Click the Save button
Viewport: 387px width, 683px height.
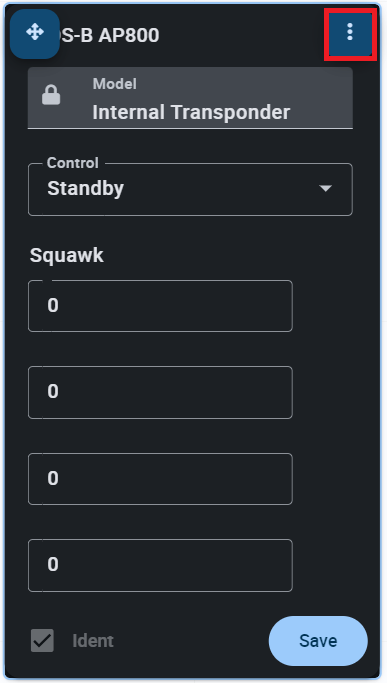click(318, 641)
